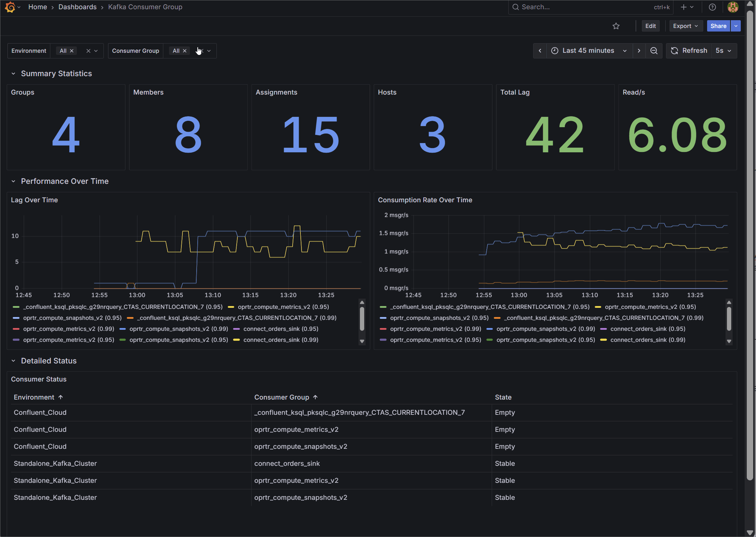Click the zoom out time range icon

tap(654, 51)
